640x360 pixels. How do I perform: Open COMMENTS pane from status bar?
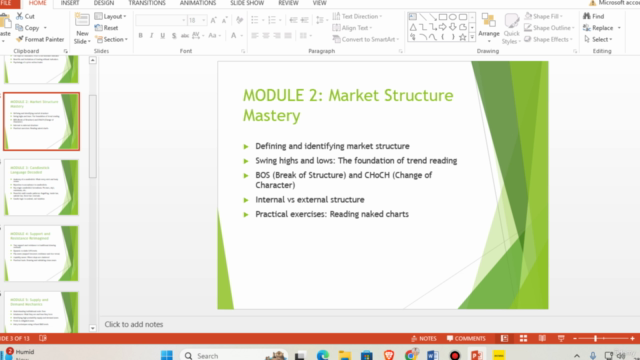coord(466,338)
